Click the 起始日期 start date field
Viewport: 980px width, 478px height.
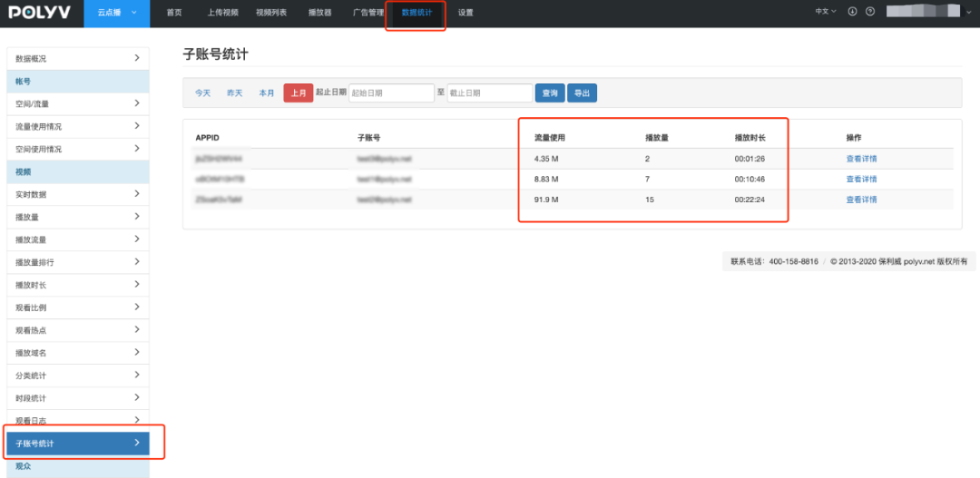tap(391, 93)
